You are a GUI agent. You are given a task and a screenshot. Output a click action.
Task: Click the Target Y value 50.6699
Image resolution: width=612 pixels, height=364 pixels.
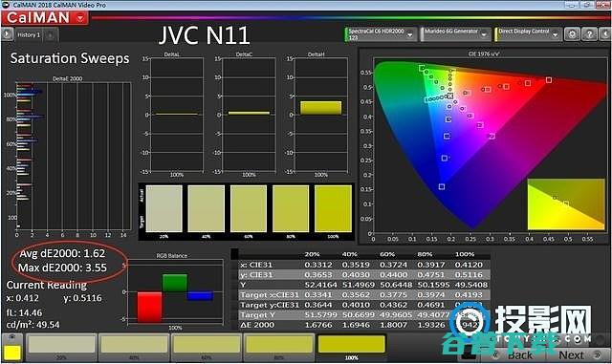tap(358, 315)
